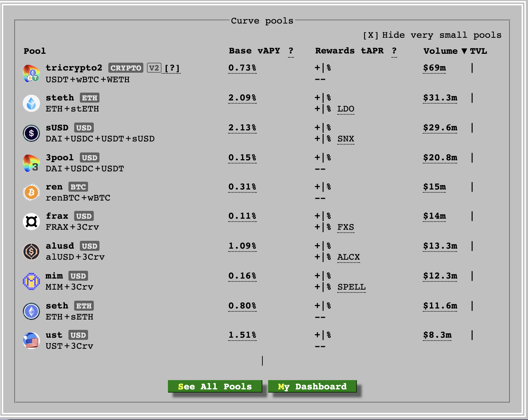Click the tricrypto2 [?] info link
Viewport: 528px width, 420px height.
pos(172,68)
